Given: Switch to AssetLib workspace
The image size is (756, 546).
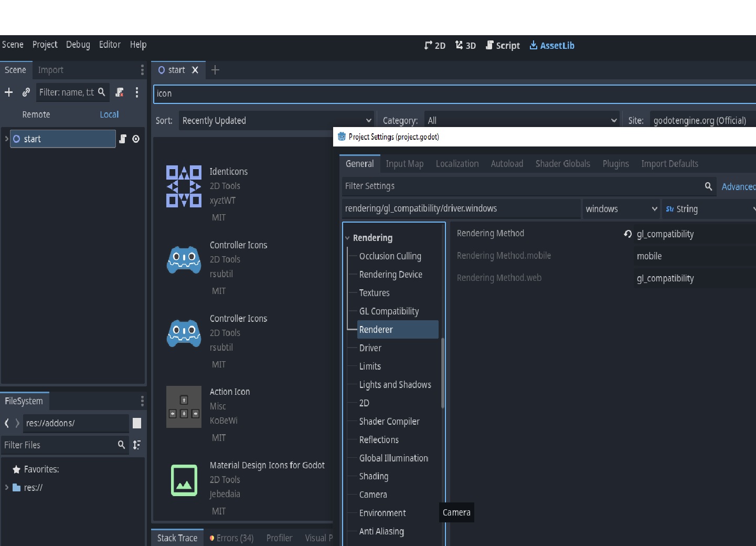Looking at the screenshot, I should coord(552,46).
